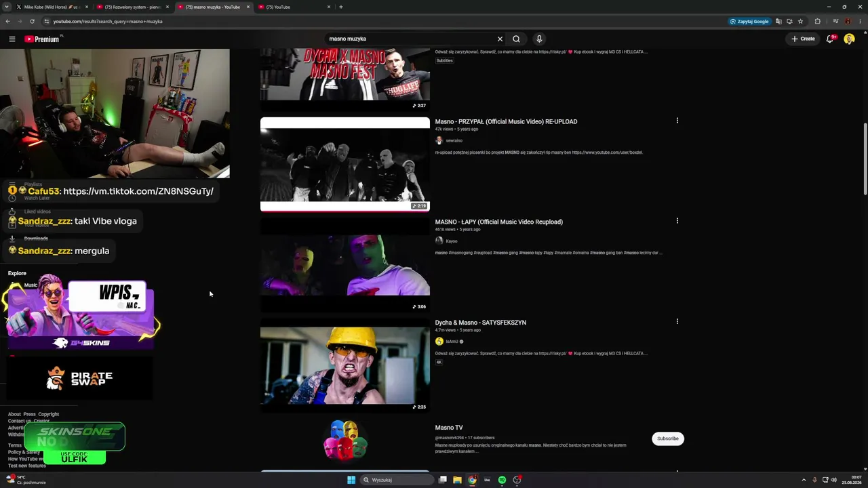This screenshot has width=868, height=488.
Task: Click Zapytaj Google button in address bar
Action: point(749,21)
